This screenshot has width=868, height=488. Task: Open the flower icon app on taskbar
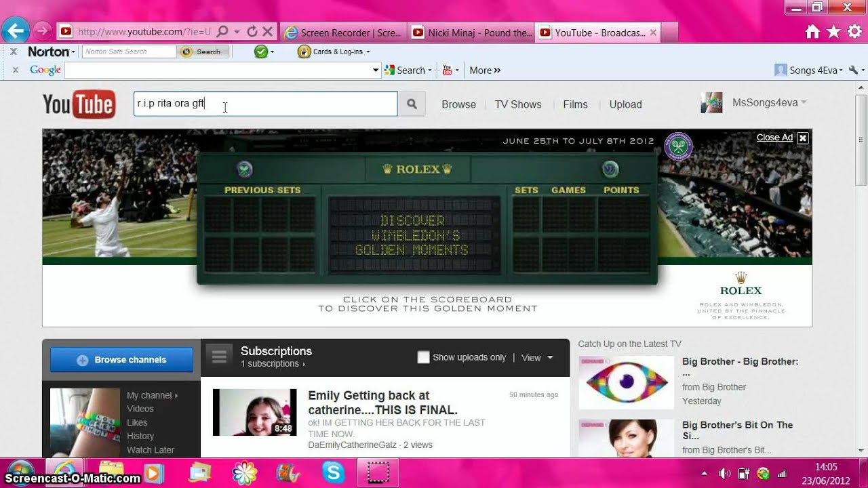coord(243,472)
